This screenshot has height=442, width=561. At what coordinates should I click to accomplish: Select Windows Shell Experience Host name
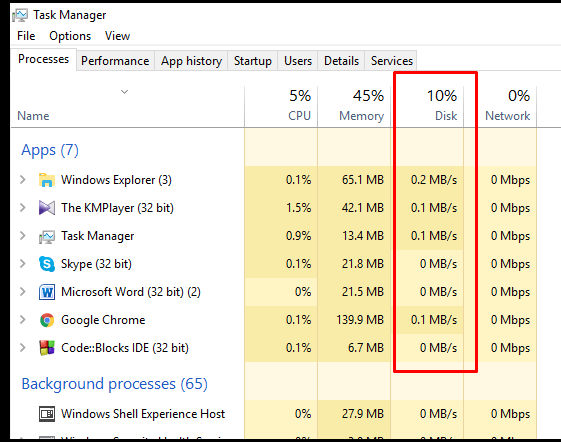tap(143, 414)
